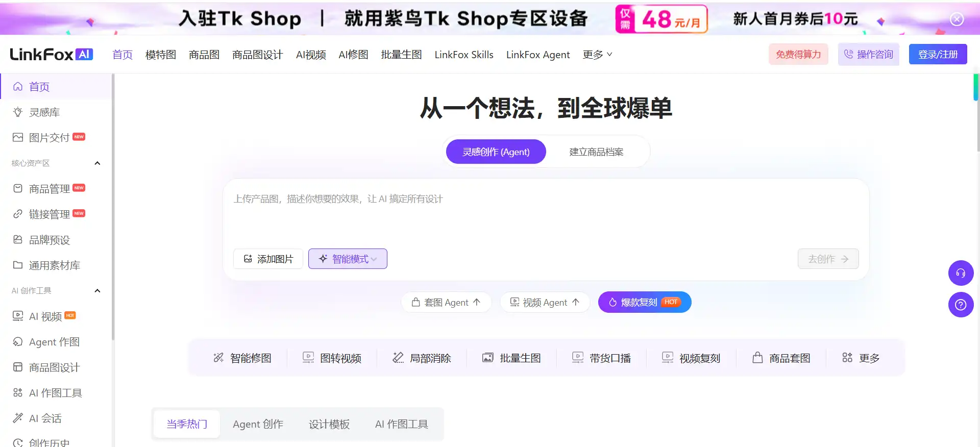Click the 登录/注册 login button
The width and height of the screenshot is (980, 447).
click(938, 54)
